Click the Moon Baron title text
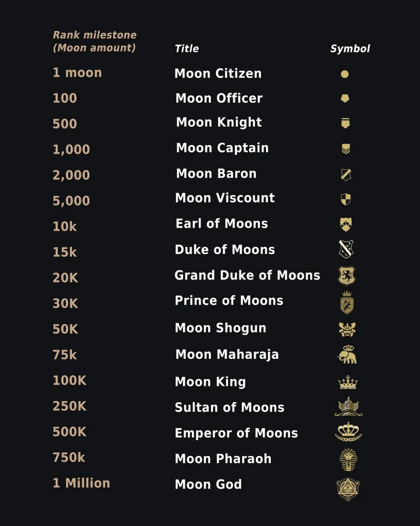 216,174
